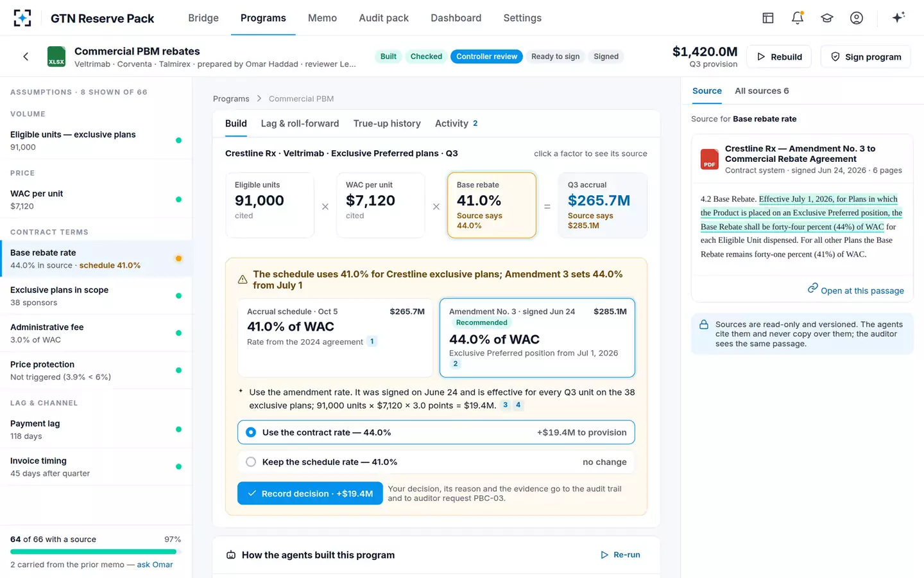This screenshot has height=578, width=924.
Task: Open the graduation cap learning icon
Action: (827, 18)
